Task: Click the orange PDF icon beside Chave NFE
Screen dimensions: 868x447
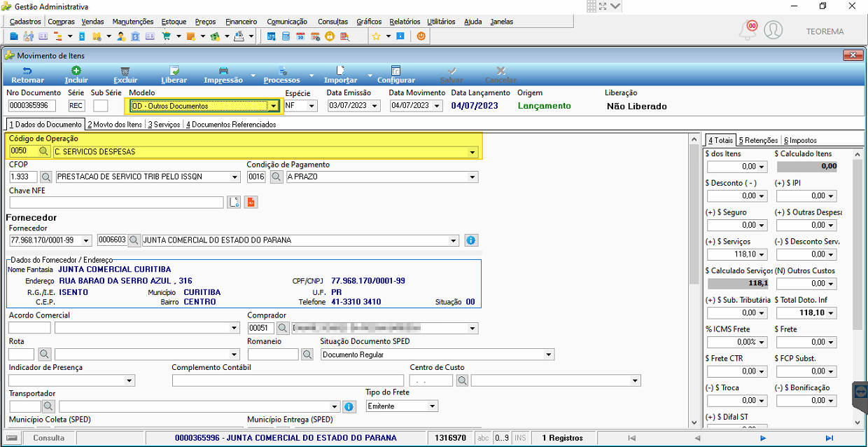Action: (x=251, y=202)
